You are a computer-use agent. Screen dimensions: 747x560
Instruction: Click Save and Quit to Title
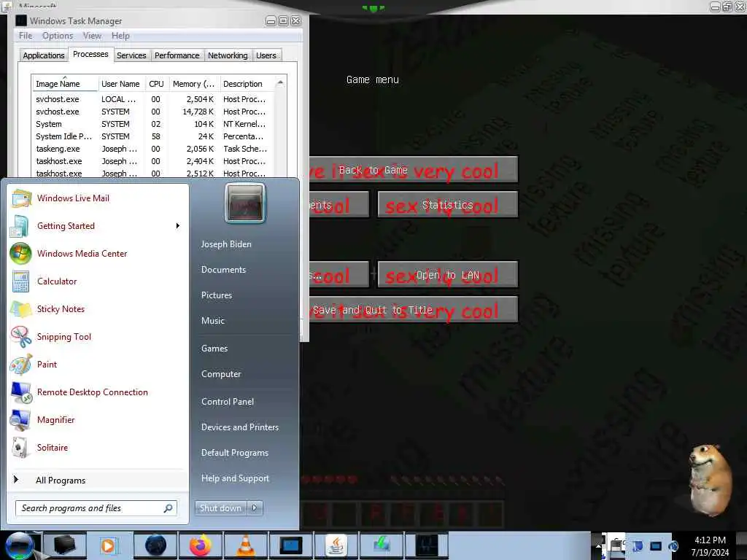[413, 309]
